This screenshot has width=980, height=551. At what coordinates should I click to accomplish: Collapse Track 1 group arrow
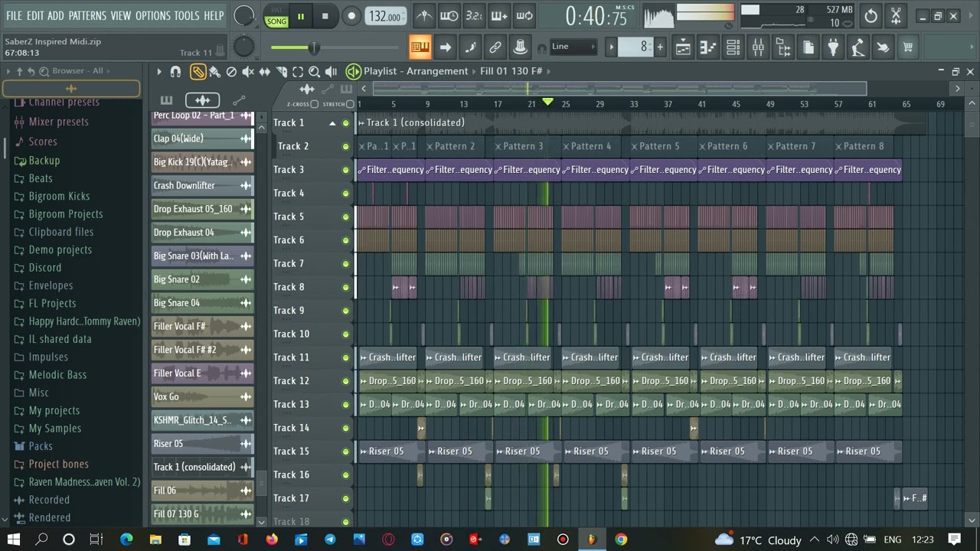332,123
